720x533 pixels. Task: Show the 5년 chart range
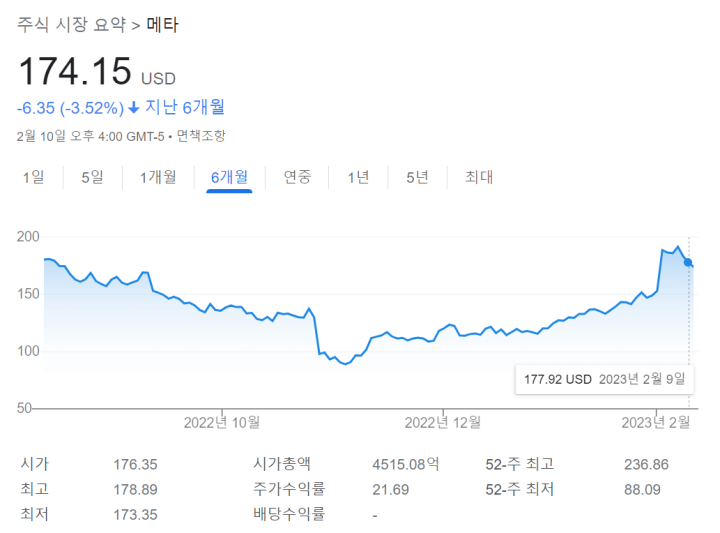(417, 177)
